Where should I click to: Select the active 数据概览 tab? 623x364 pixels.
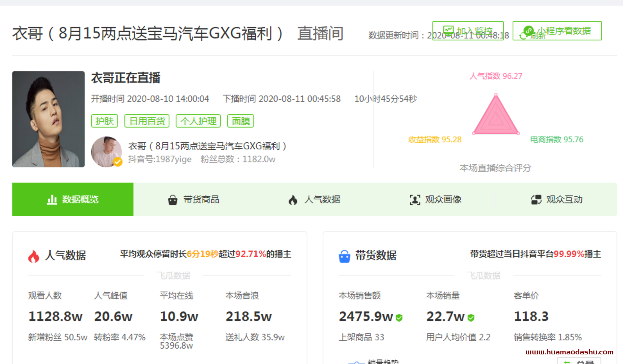pyautogui.click(x=73, y=199)
